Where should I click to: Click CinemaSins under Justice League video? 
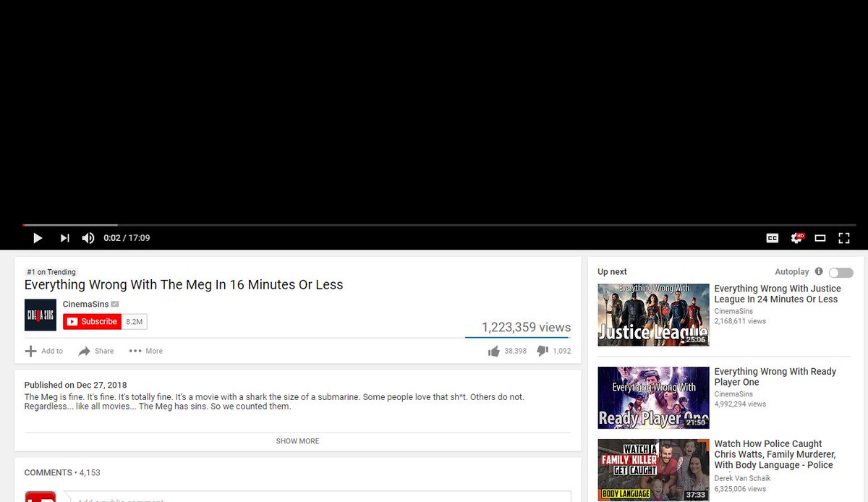click(733, 311)
